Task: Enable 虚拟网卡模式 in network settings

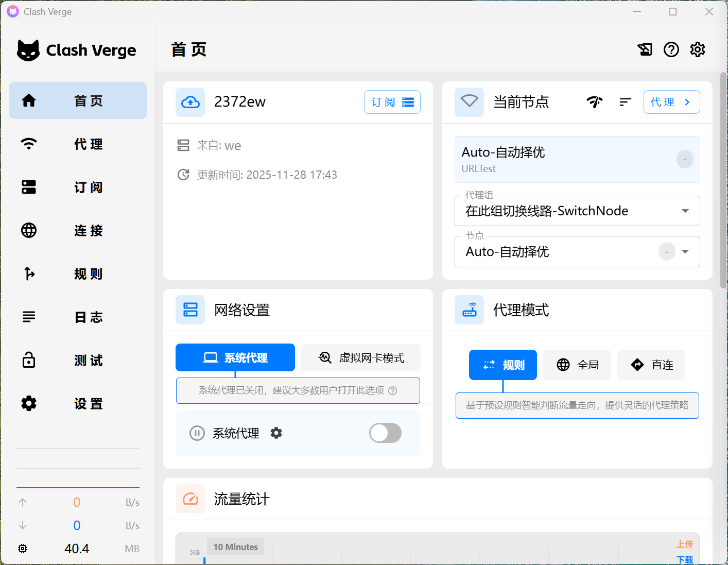Action: click(360, 357)
